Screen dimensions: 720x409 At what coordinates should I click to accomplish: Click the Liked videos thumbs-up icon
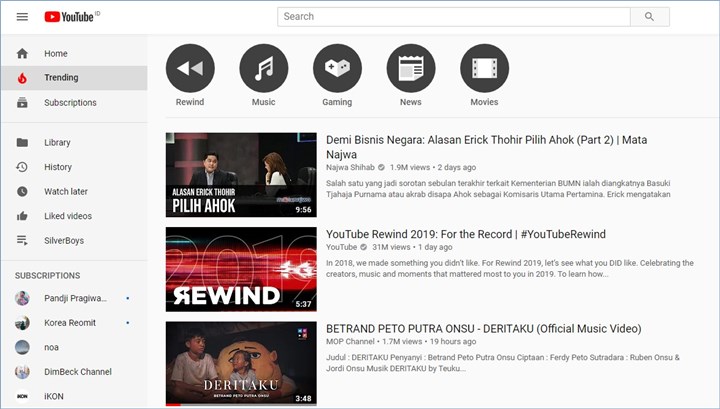(x=22, y=216)
